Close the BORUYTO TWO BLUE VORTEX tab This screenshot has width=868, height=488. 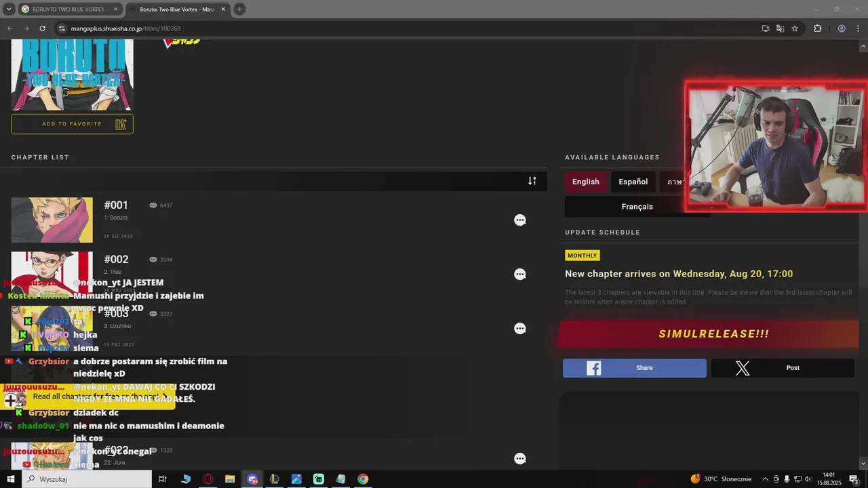pos(115,9)
